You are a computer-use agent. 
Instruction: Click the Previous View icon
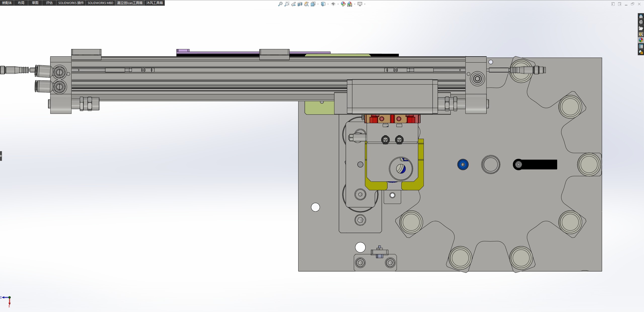tap(293, 4)
